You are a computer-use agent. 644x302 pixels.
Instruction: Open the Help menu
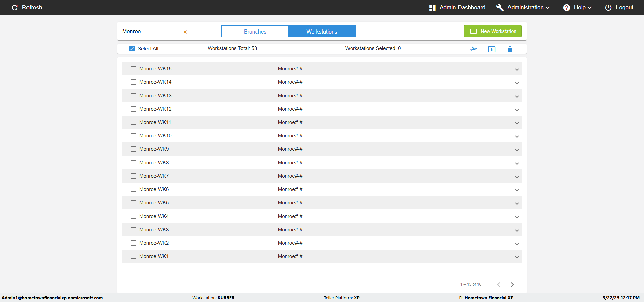(x=577, y=7)
